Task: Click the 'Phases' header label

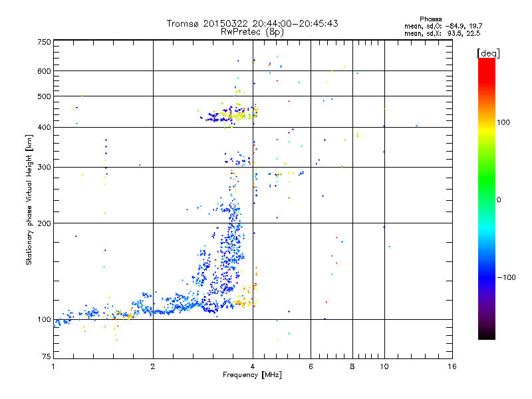Action: click(x=430, y=19)
